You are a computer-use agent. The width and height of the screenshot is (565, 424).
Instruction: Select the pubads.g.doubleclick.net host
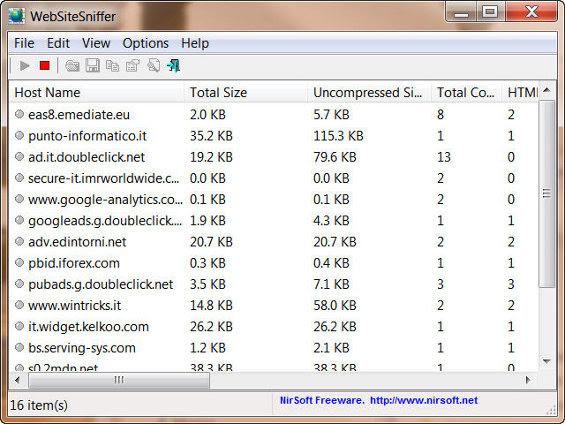[101, 284]
